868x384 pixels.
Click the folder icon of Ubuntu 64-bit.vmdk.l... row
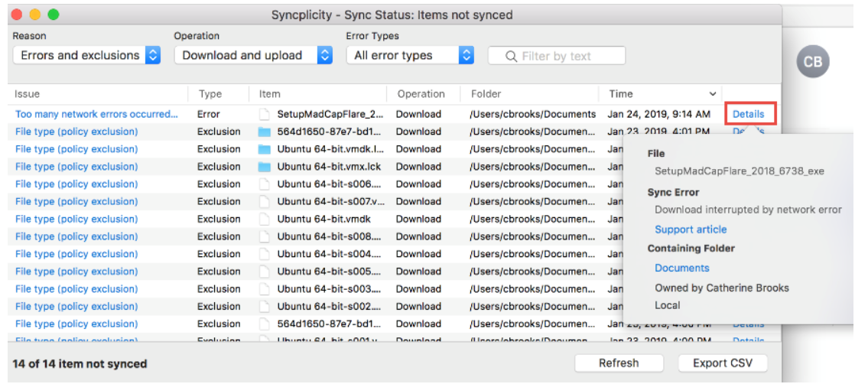point(264,149)
